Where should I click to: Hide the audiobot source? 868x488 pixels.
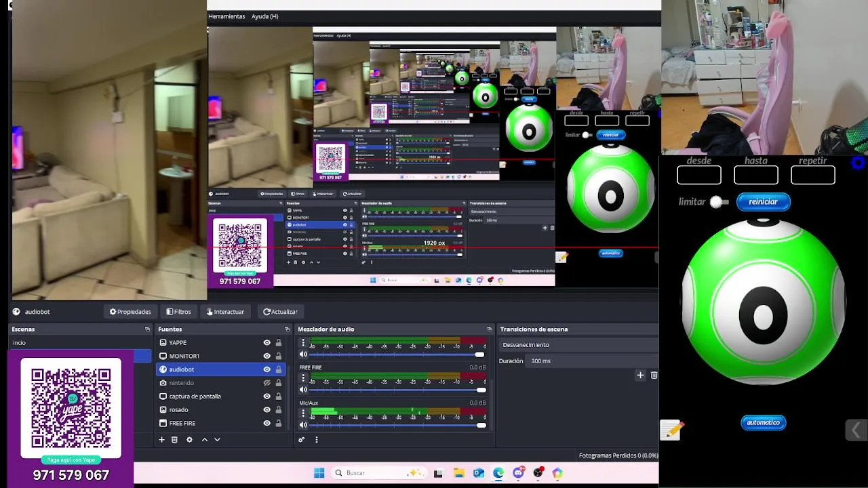point(267,369)
